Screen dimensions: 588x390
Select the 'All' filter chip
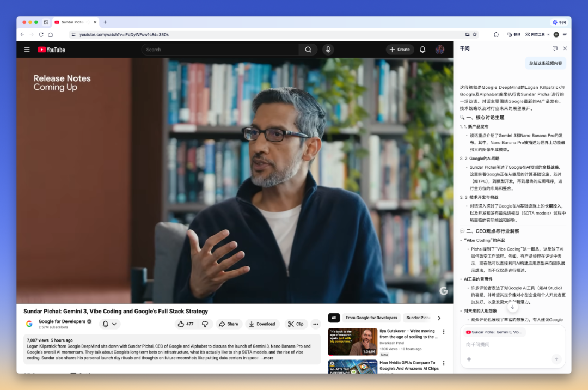[x=334, y=318]
